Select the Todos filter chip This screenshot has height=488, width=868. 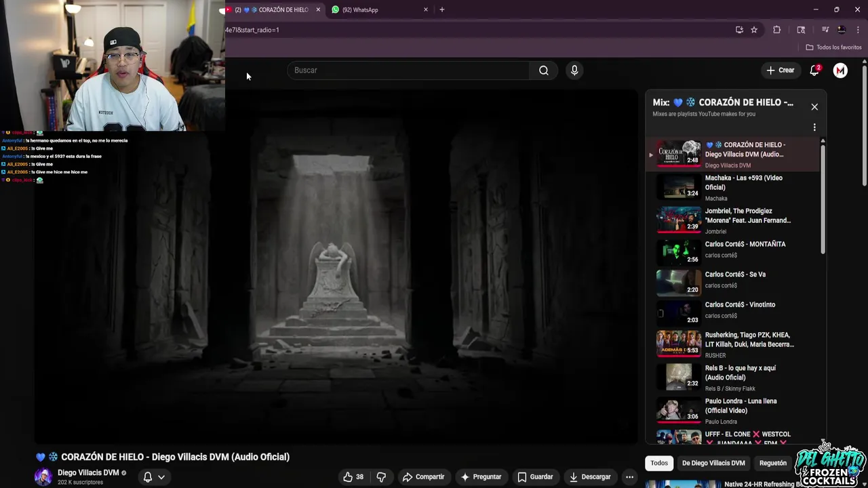point(659,463)
